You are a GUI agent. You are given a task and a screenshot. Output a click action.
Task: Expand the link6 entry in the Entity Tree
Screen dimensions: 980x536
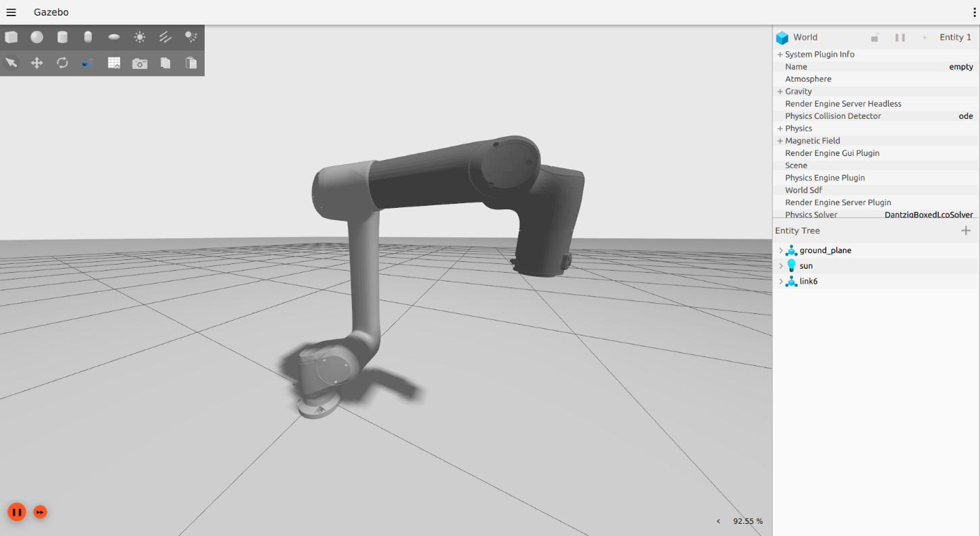click(781, 281)
